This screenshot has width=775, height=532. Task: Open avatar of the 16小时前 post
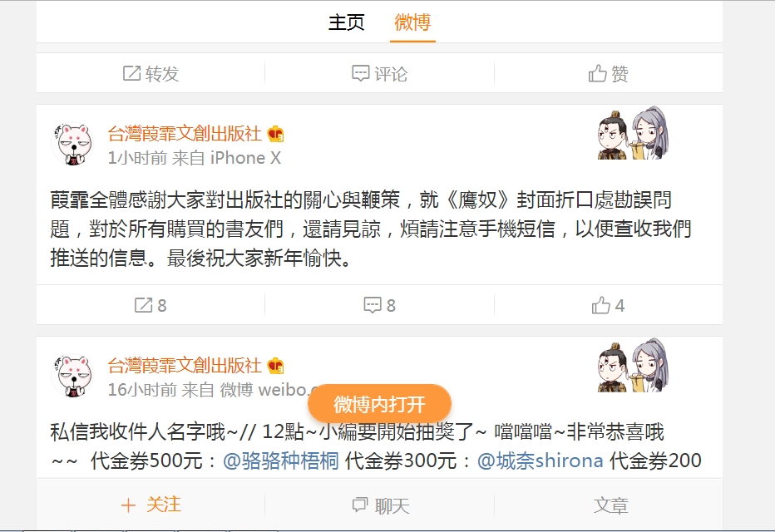coord(73,376)
